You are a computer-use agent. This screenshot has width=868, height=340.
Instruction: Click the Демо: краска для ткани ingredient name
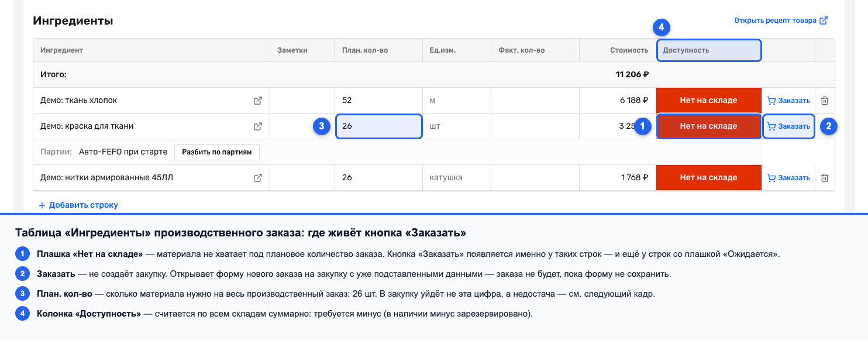click(87, 126)
